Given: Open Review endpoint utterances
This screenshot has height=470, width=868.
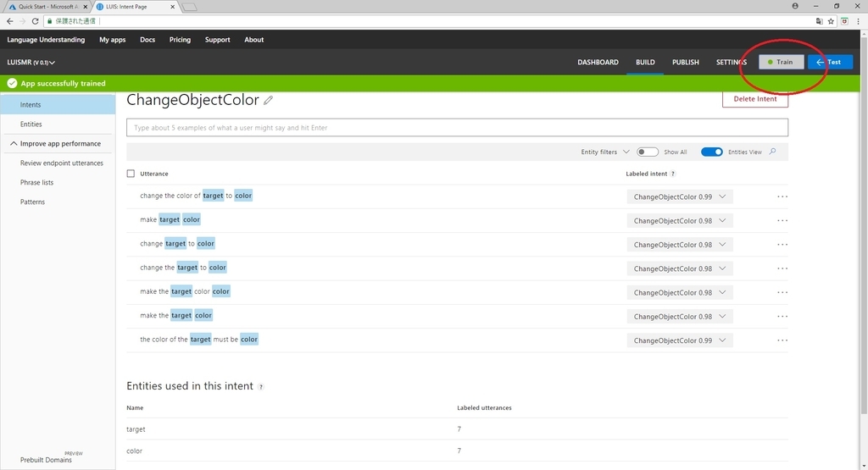Looking at the screenshot, I should tap(61, 163).
